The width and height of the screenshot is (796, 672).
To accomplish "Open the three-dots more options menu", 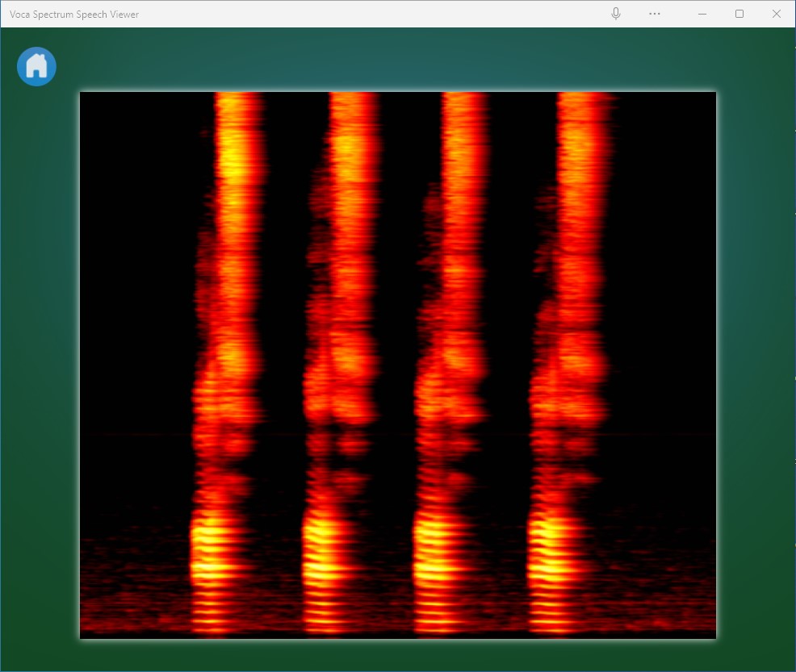I will pos(655,14).
